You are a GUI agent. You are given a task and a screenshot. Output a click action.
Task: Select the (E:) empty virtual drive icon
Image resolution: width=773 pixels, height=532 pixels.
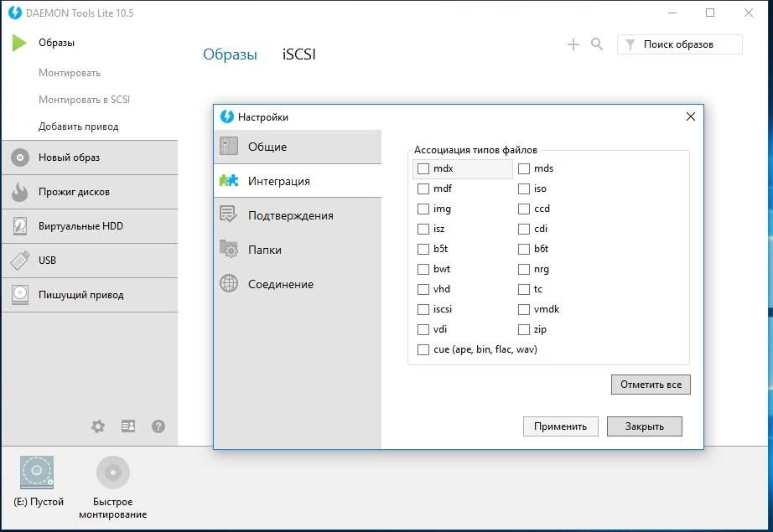point(37,472)
